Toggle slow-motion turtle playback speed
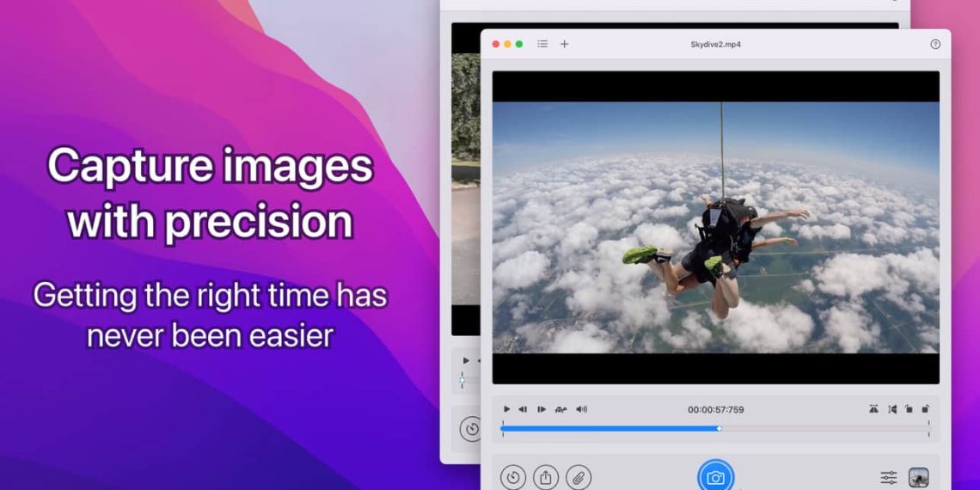 pyautogui.click(x=561, y=409)
